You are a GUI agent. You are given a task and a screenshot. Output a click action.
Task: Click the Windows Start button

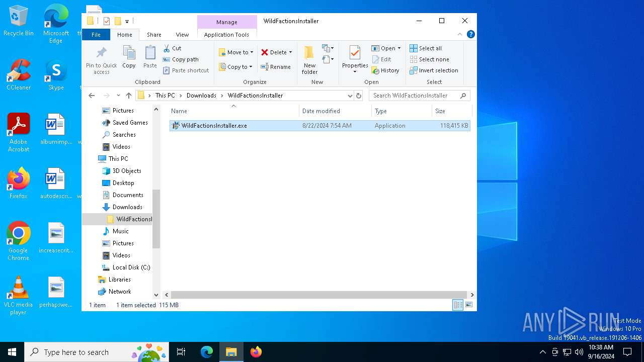click(12, 352)
